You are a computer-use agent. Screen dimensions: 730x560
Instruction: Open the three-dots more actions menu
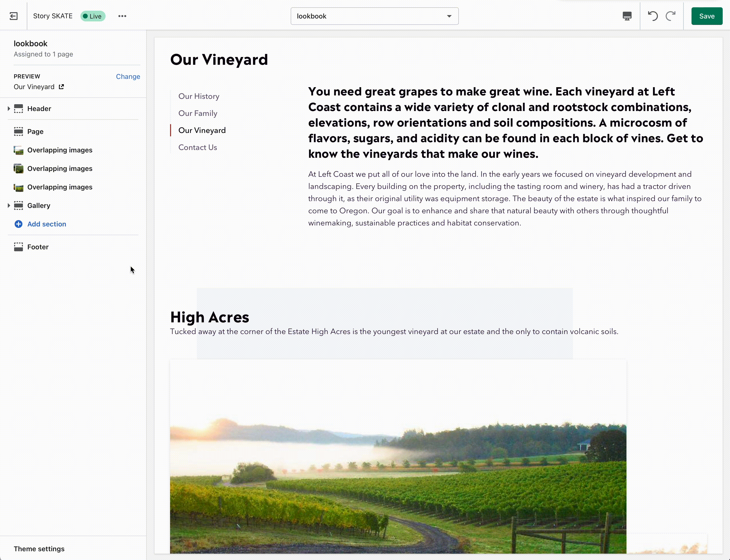click(x=122, y=16)
